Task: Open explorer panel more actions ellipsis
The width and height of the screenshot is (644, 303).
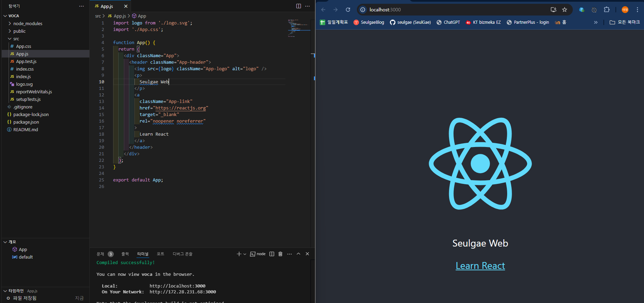Action: [81, 6]
